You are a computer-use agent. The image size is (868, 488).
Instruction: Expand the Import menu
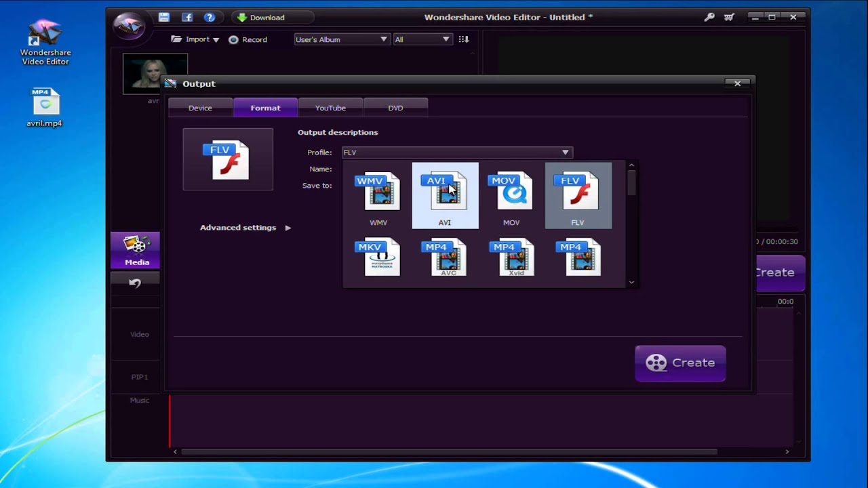tap(195, 39)
